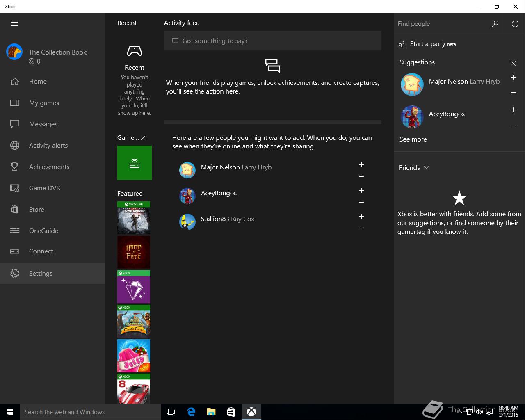Click the taskbar search box
525x420 pixels.
[x=90, y=412]
